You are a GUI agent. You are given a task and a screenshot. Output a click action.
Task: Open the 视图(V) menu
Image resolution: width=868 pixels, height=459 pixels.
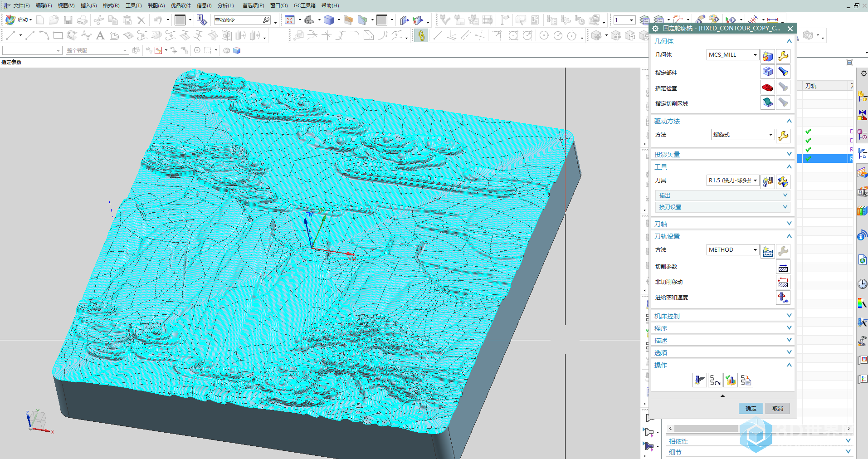pyautogui.click(x=66, y=5)
